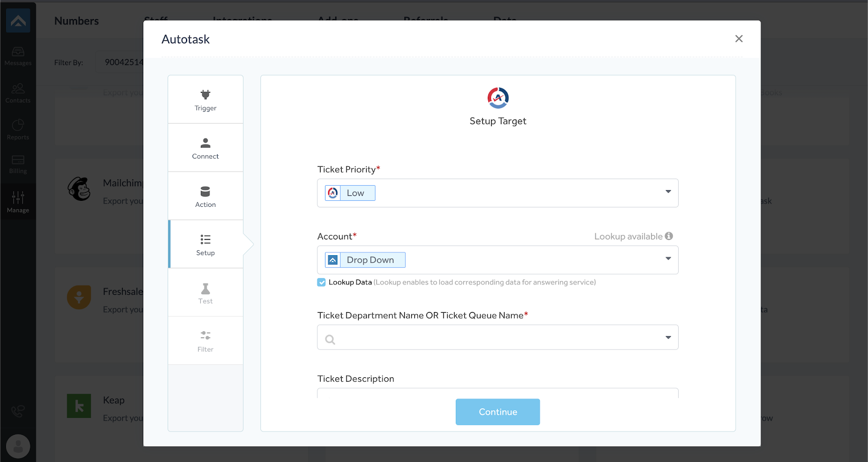This screenshot has width=868, height=462.
Task: Open Contacts in the left sidebar
Action: tap(18, 93)
